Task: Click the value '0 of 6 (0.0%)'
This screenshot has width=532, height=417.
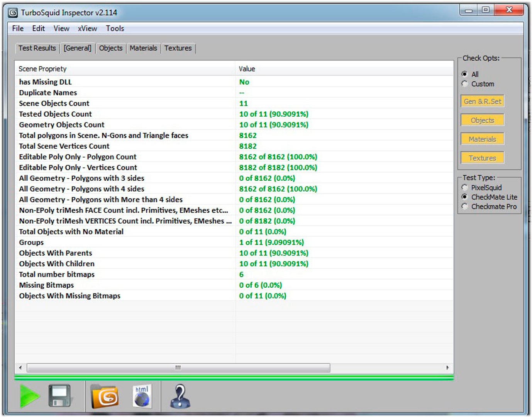Action: pyautogui.click(x=261, y=285)
